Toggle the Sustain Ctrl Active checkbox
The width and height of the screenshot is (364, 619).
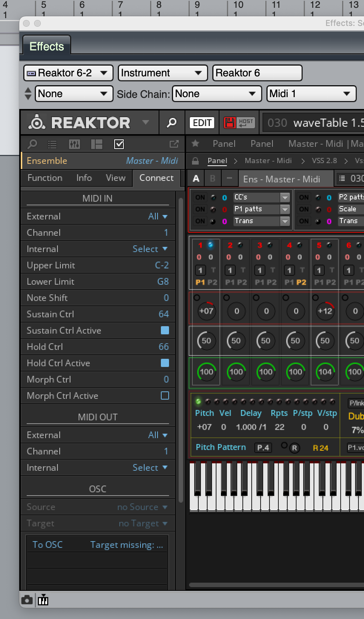pyautogui.click(x=165, y=330)
